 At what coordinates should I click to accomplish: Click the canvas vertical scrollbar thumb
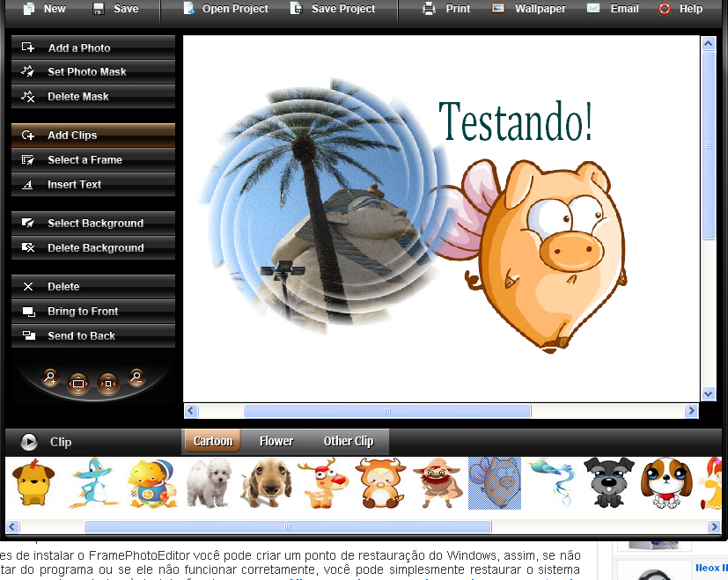pos(708,145)
